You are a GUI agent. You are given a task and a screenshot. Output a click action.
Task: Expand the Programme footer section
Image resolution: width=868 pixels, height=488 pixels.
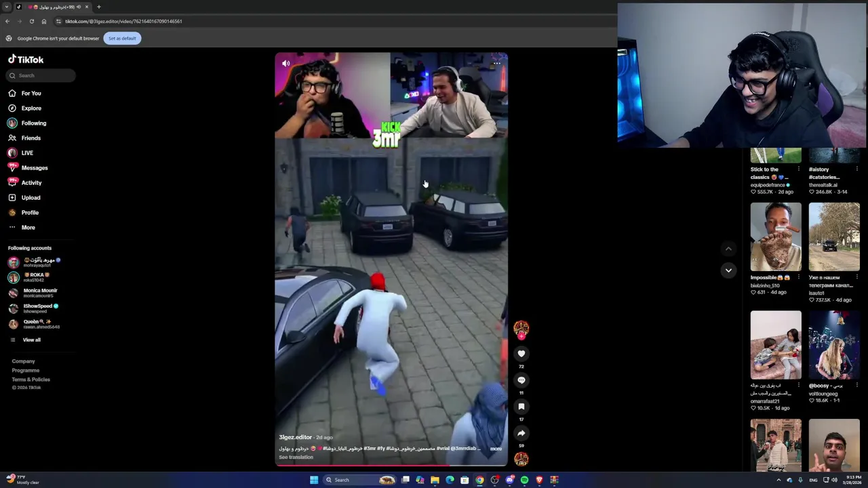tap(26, 370)
